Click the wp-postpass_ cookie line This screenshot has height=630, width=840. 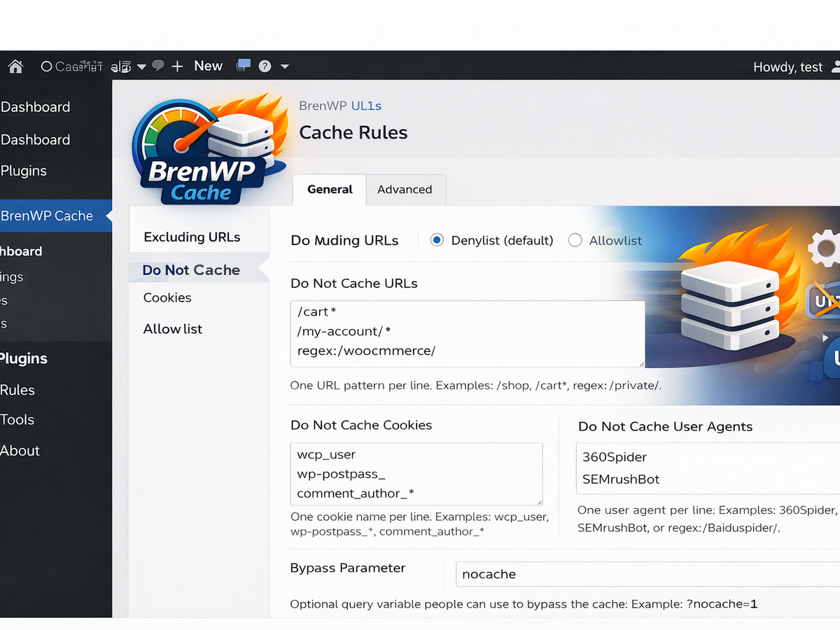[x=341, y=474]
